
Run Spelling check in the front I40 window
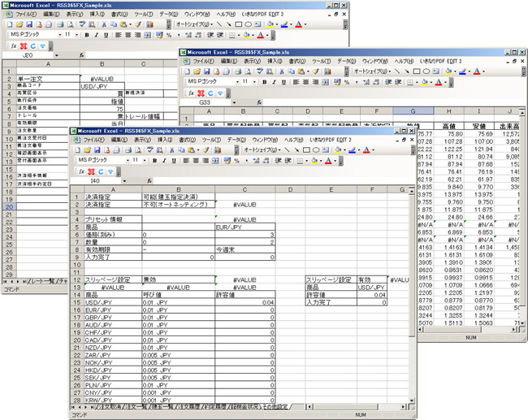click(x=149, y=149)
